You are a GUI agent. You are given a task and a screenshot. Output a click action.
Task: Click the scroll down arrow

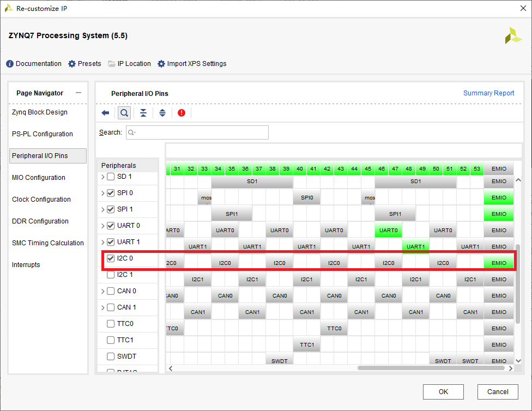[x=518, y=361]
